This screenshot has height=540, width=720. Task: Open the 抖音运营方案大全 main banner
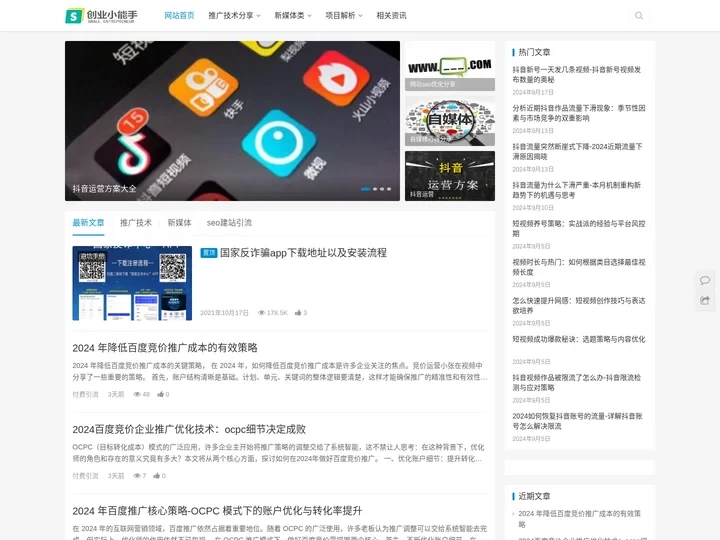tap(232, 121)
